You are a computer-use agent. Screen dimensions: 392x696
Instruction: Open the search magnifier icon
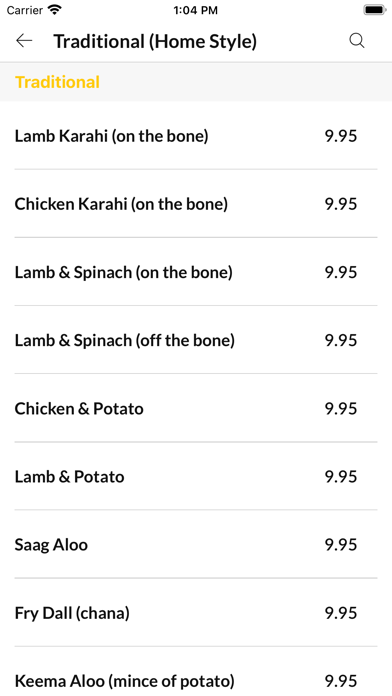point(356,41)
